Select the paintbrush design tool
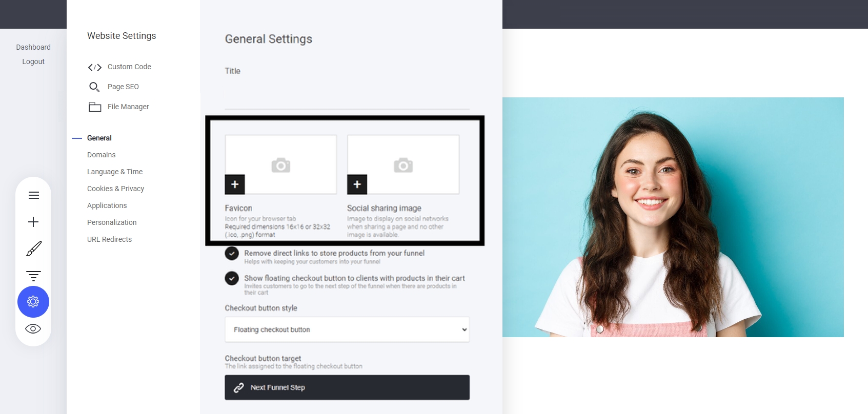 pos(33,249)
